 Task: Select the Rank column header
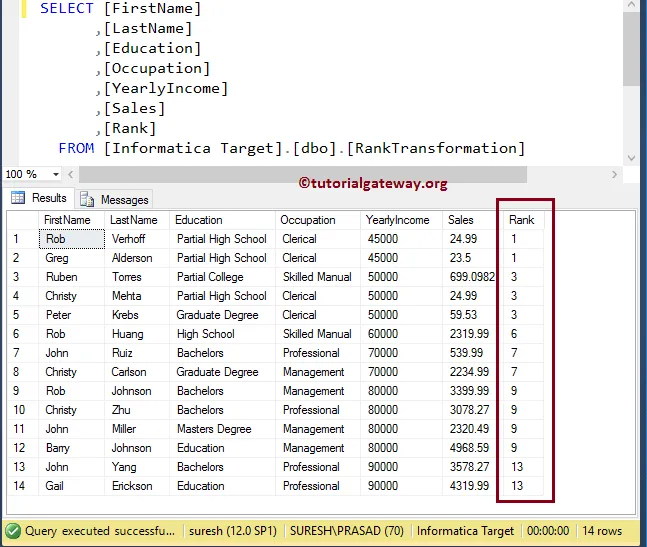pyautogui.click(x=523, y=220)
